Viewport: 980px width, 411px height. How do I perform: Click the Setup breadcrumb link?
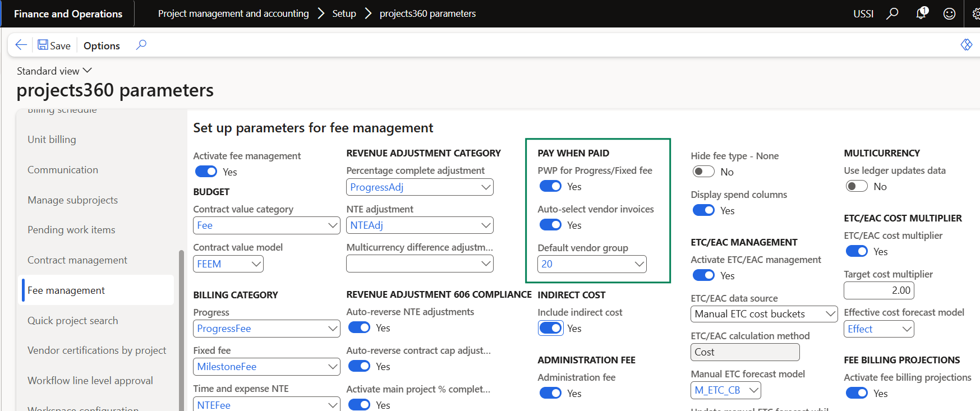coord(344,13)
